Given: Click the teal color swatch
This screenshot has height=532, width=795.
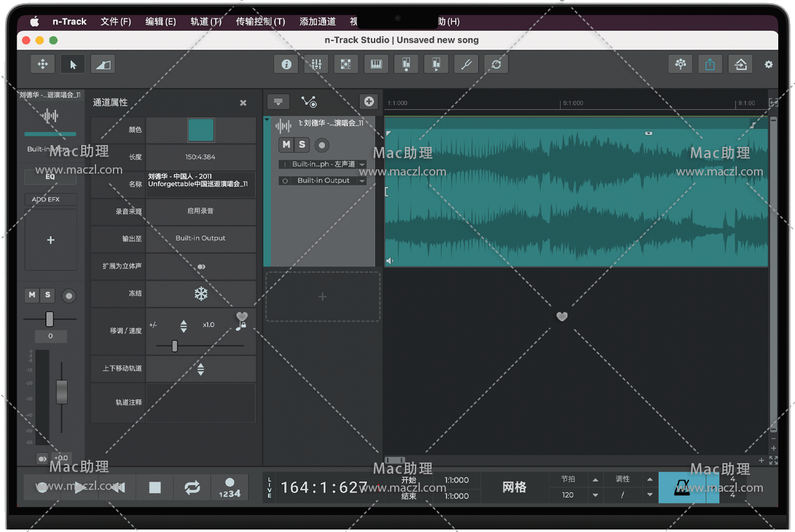Looking at the screenshot, I should click(x=201, y=130).
